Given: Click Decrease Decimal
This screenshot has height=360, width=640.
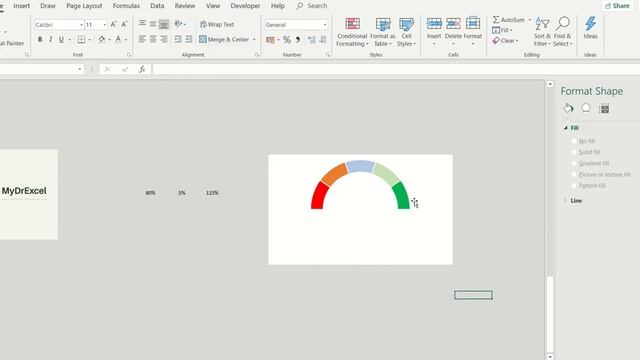Looking at the screenshot, I should tap(323, 40).
